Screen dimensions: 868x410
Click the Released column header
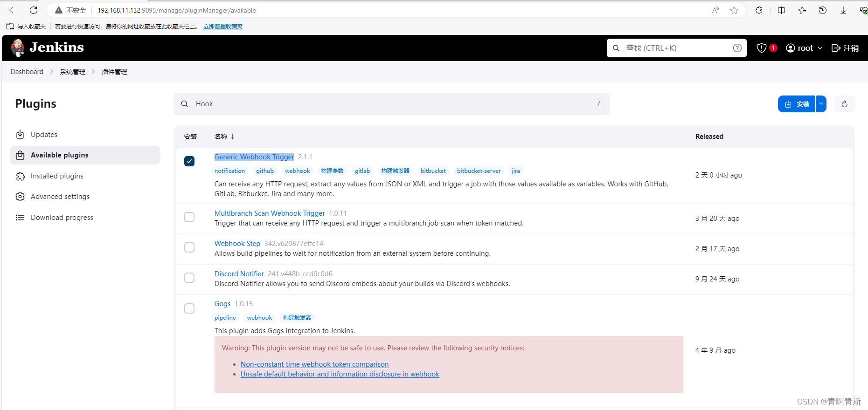click(709, 137)
